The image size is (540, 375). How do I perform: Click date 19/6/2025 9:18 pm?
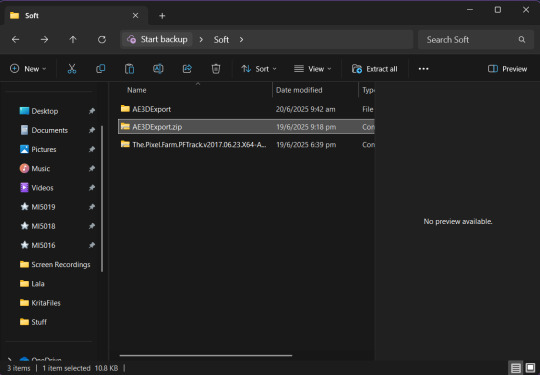pyautogui.click(x=306, y=127)
